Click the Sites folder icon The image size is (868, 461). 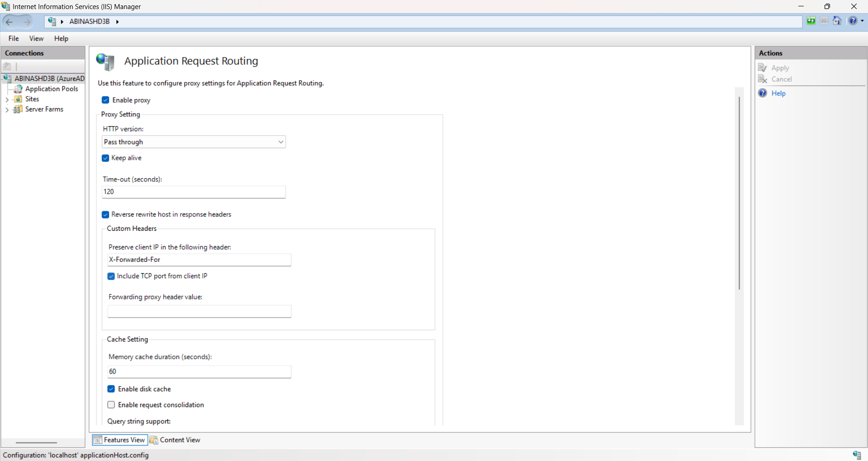(19, 99)
